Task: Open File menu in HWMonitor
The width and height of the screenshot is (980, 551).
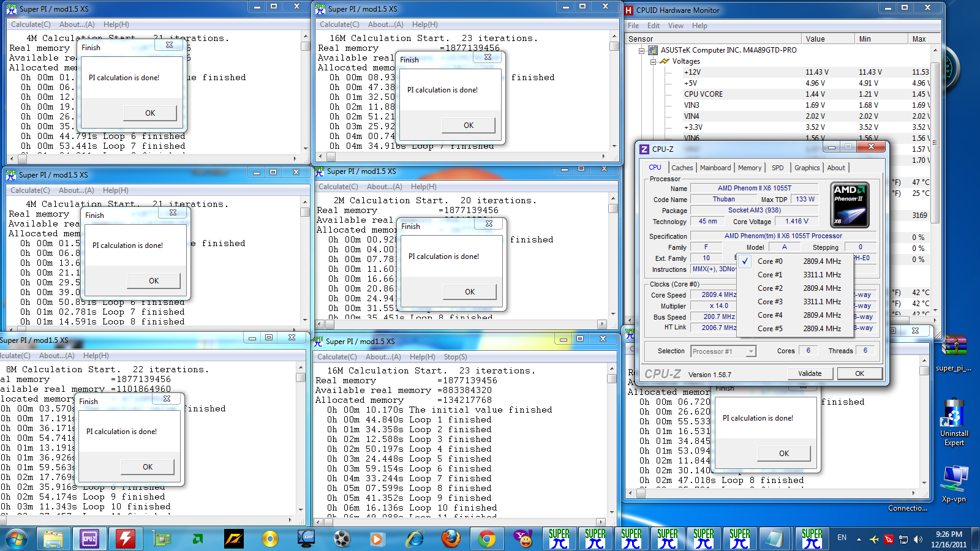Action: click(633, 26)
